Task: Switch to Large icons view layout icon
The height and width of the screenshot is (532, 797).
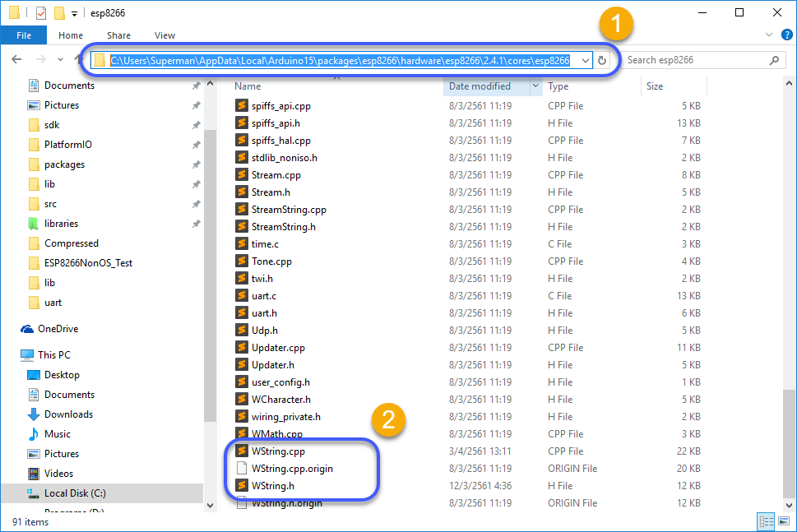Action: point(784,521)
